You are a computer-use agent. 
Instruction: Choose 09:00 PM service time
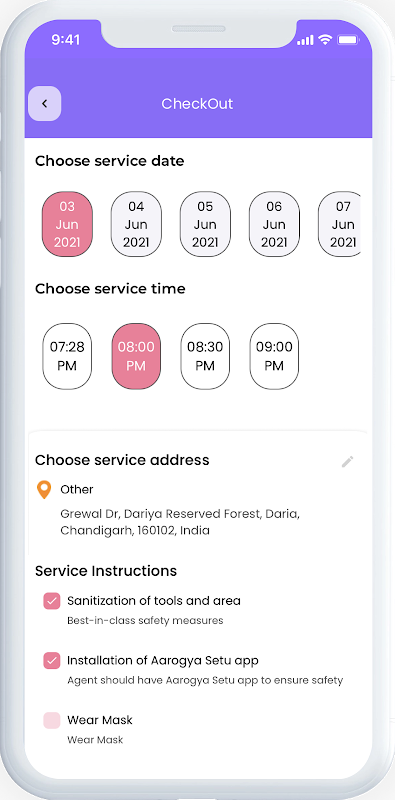(274, 356)
